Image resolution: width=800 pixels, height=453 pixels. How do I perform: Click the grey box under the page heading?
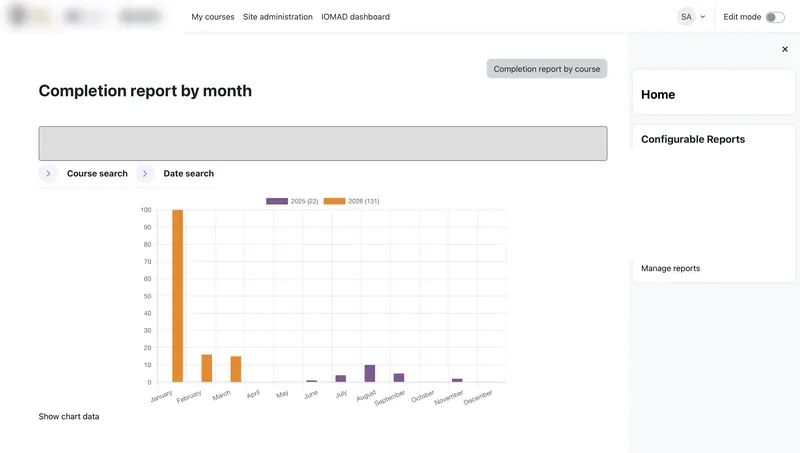[323, 143]
